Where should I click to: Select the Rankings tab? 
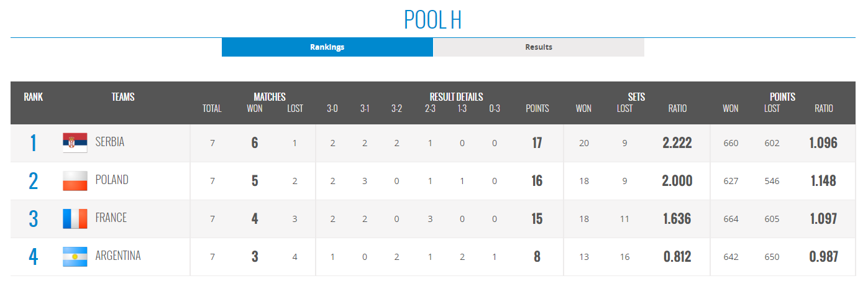pyautogui.click(x=327, y=47)
